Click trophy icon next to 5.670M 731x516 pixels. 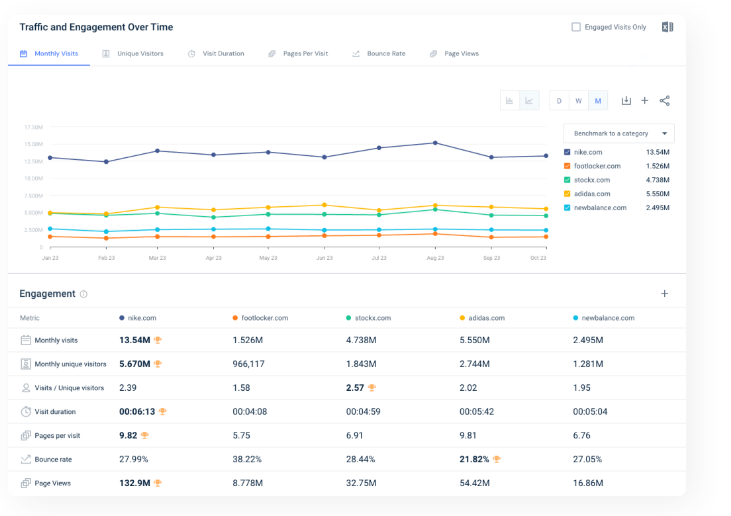[158, 364]
